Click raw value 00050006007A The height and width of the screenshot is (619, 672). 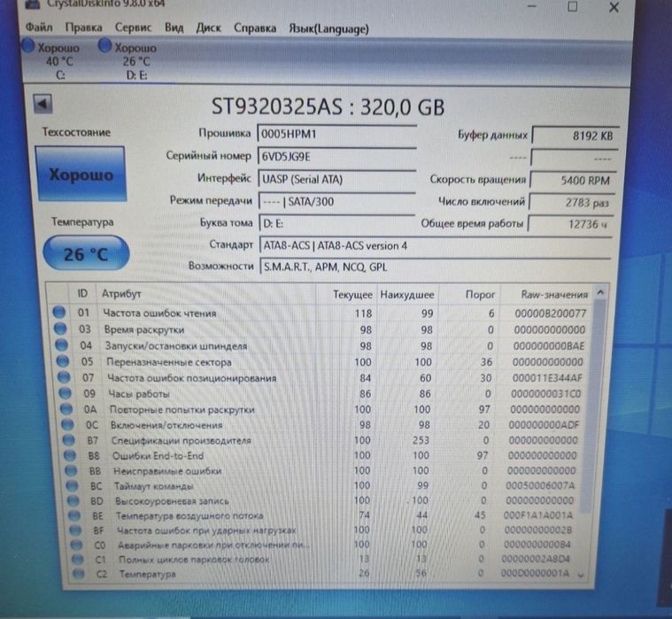point(540,485)
